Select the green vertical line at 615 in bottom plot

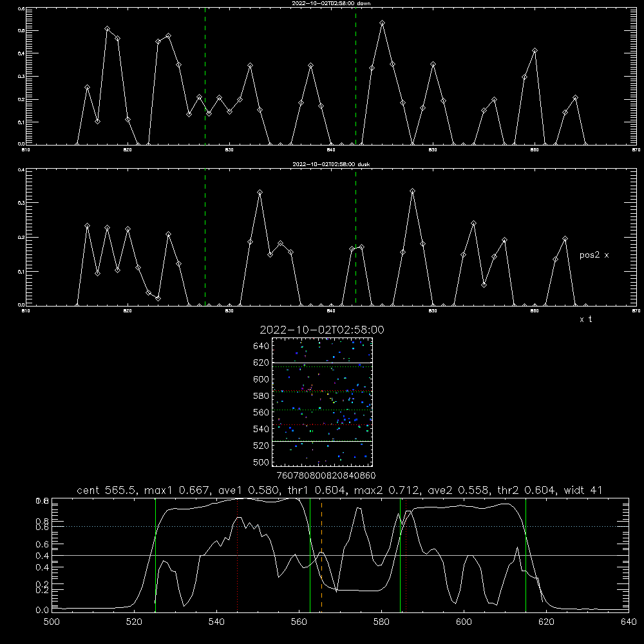[x=526, y=555]
